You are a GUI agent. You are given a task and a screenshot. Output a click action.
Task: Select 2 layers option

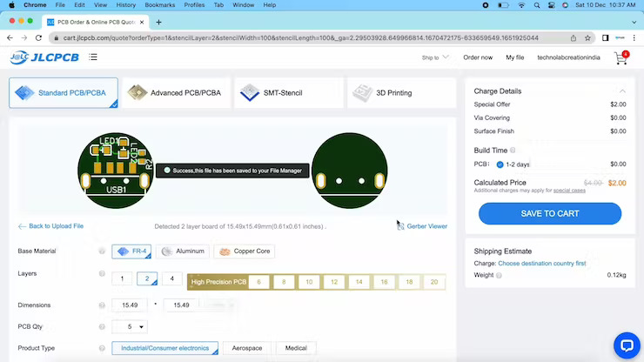[x=147, y=278]
